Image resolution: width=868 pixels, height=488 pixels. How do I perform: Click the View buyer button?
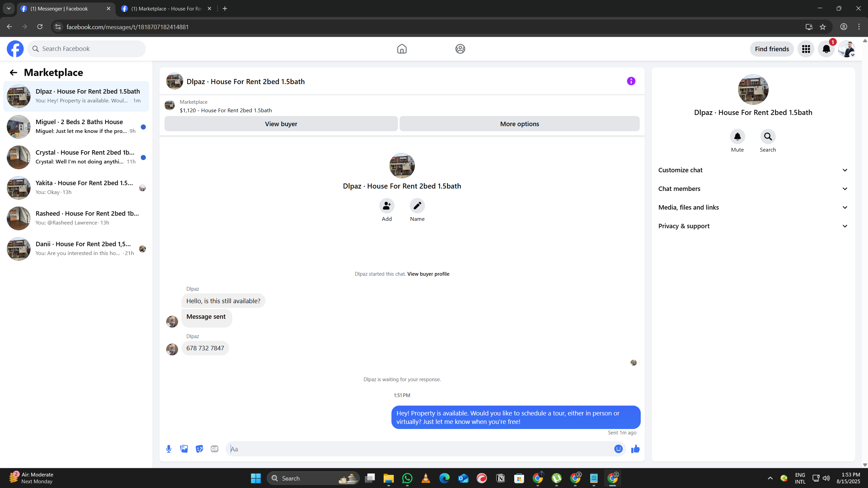point(281,124)
